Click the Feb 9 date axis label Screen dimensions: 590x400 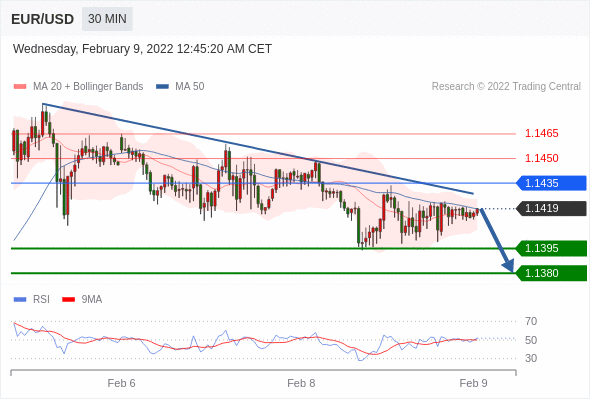473,383
